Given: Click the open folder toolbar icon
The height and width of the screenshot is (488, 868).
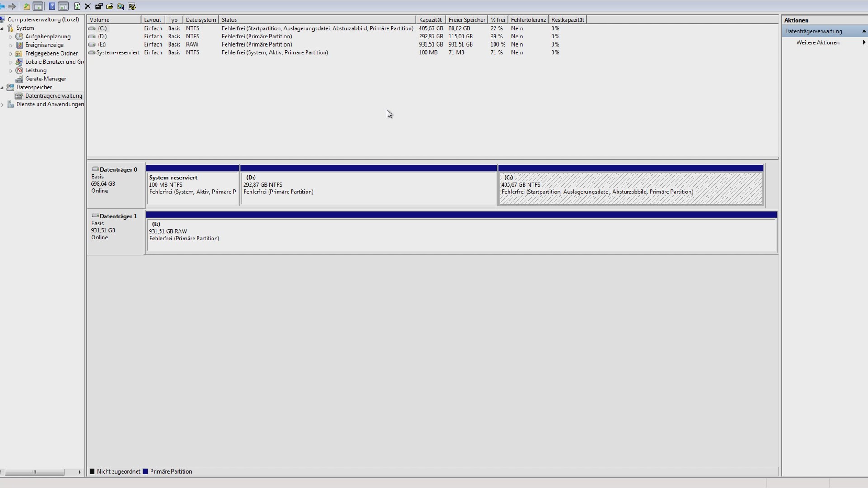Looking at the screenshot, I should click(110, 6).
